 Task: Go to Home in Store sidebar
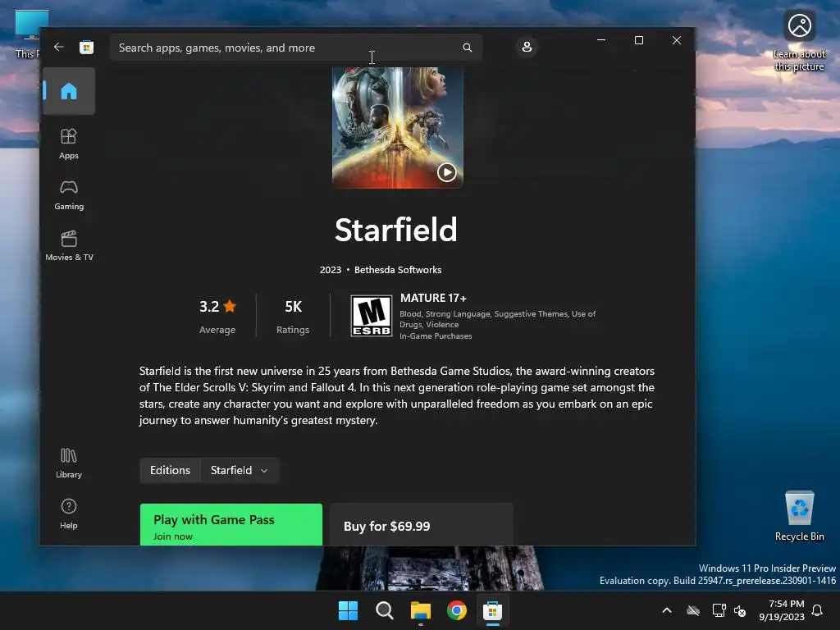pyautogui.click(x=69, y=91)
